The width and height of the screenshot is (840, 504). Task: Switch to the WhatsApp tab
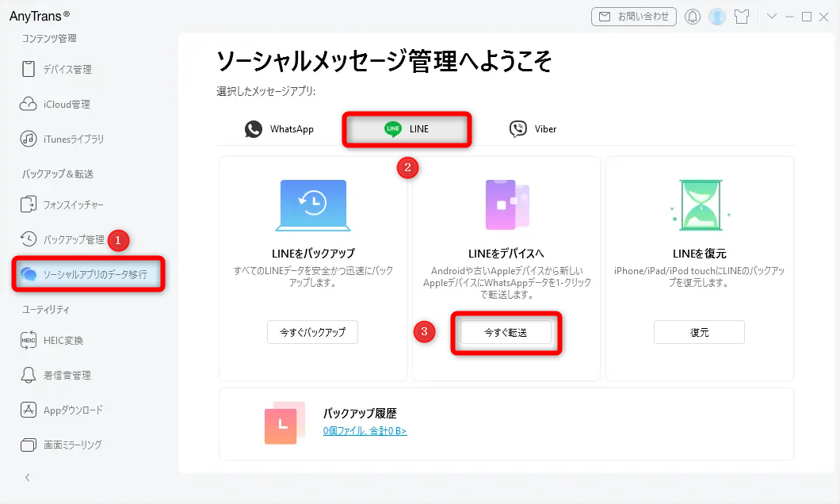(x=279, y=129)
